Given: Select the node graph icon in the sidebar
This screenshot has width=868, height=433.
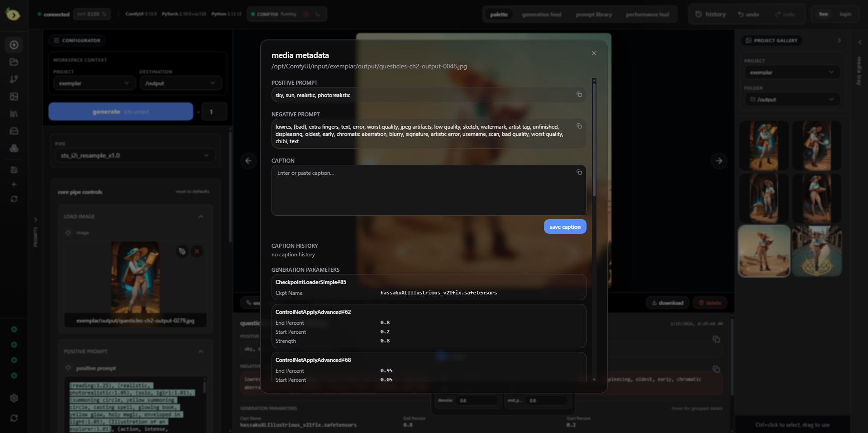Looking at the screenshot, I should 14,79.
